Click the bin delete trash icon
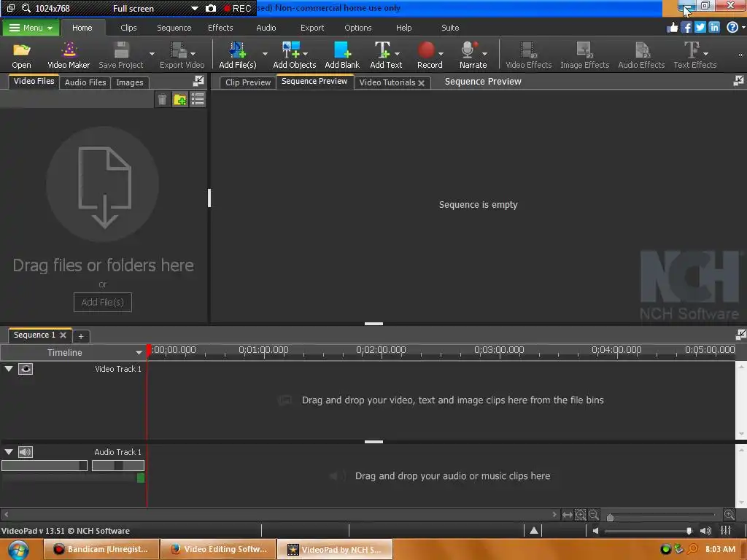The height and width of the screenshot is (560, 747). click(162, 99)
